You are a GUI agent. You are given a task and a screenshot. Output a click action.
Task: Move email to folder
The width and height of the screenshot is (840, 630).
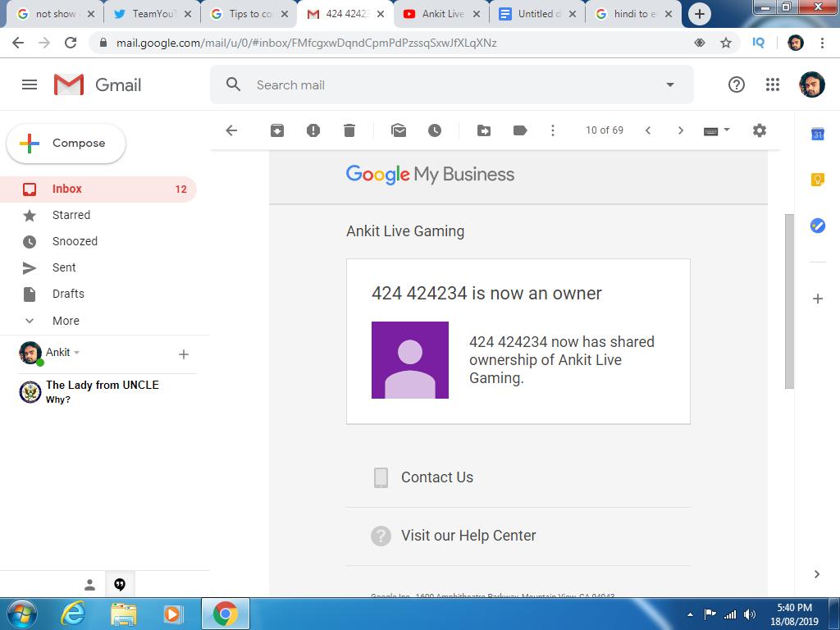point(484,130)
